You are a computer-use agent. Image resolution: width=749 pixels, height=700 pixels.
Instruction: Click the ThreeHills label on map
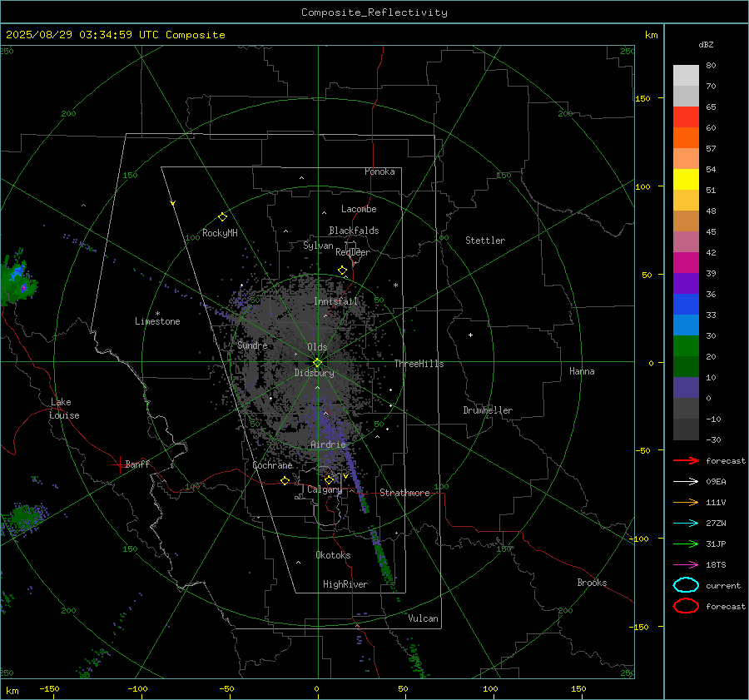pyautogui.click(x=419, y=364)
